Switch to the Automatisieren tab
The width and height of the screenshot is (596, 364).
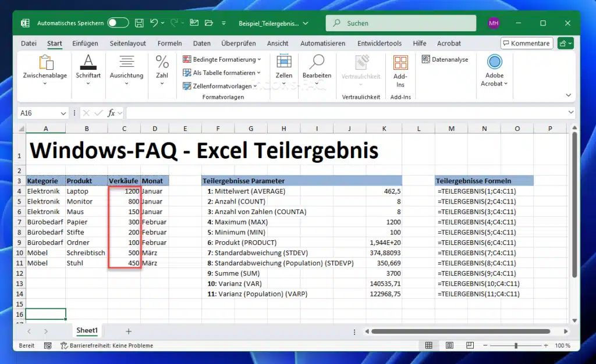(322, 43)
